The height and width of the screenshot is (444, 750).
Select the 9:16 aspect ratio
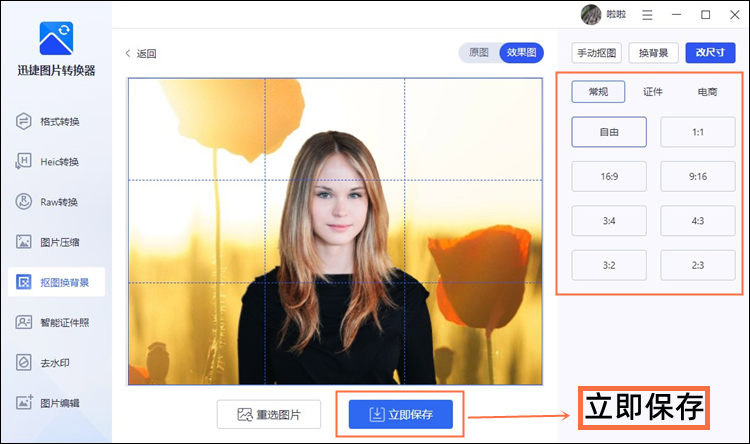pyautogui.click(x=698, y=177)
